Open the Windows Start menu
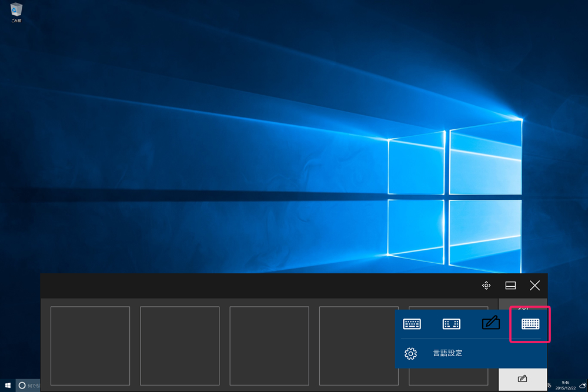Screen dimensions: 588x392 click(8, 386)
